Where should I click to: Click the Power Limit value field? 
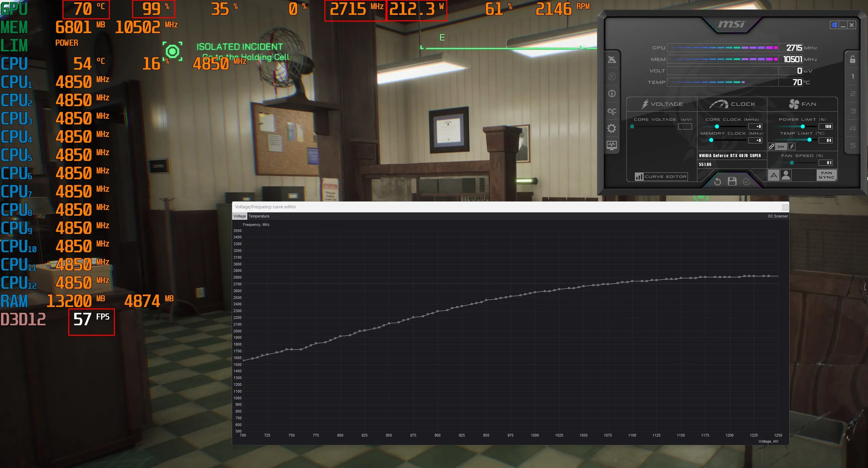825,126
